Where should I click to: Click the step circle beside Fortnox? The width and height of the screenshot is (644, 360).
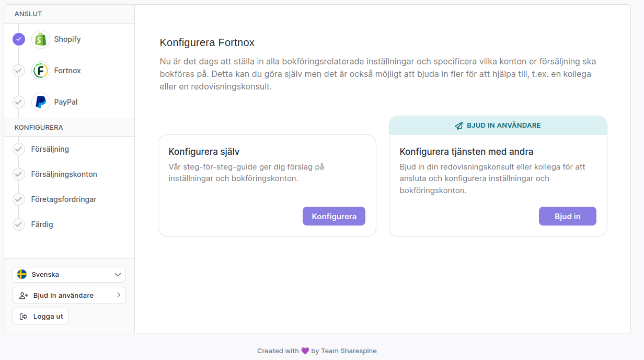pyautogui.click(x=19, y=71)
